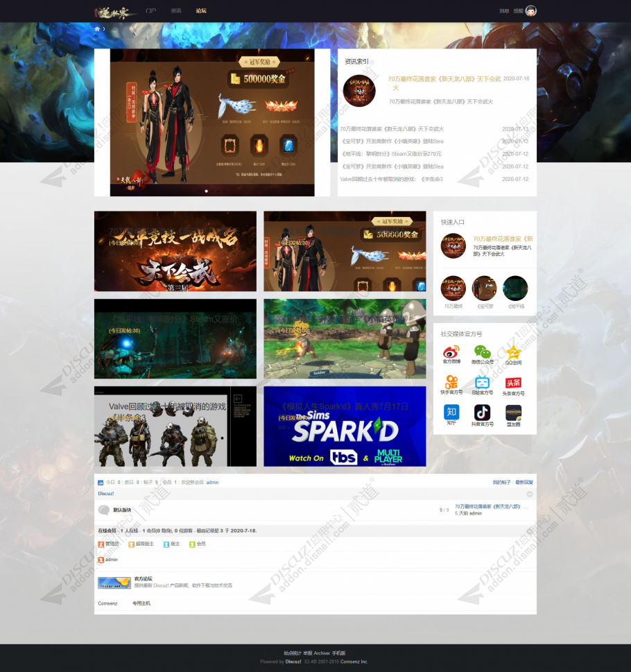Select the 论坛 nav item
The image size is (631, 672).
[x=201, y=10]
